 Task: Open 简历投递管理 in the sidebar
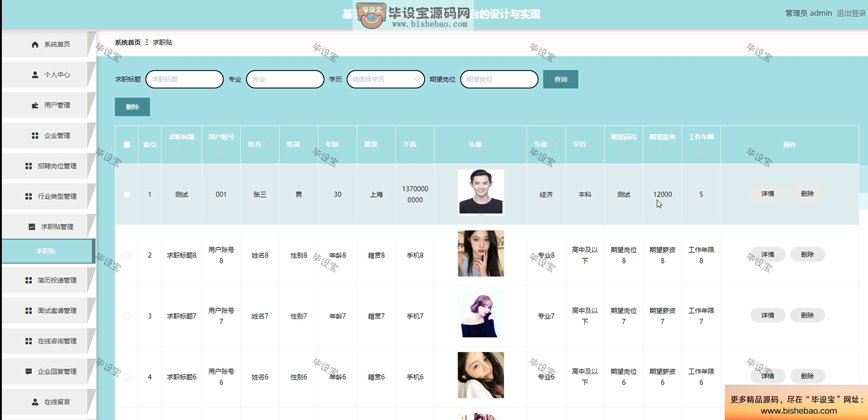(49, 280)
